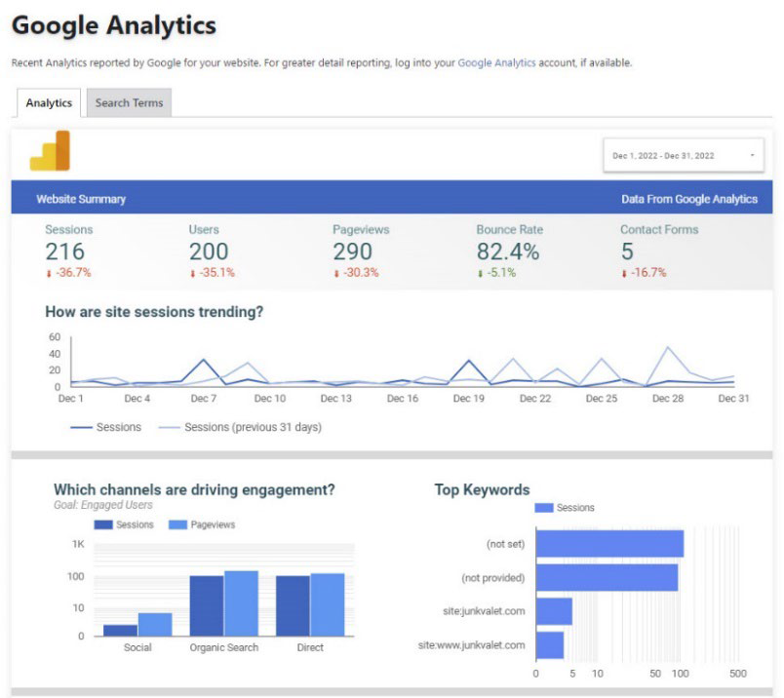Screen dimensions: 784x698
Task: Click the Dec 19 label on the trend axis
Action: [469, 399]
